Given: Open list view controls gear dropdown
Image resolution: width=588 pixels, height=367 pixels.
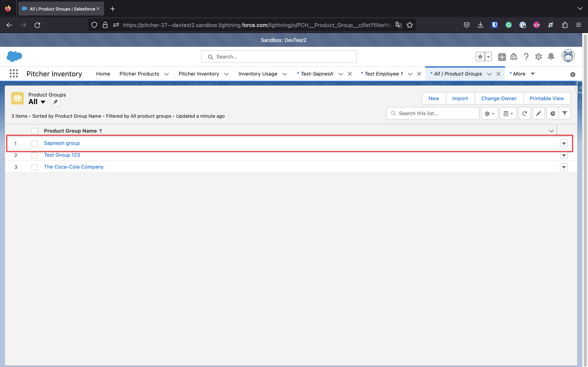Looking at the screenshot, I should click(x=489, y=113).
